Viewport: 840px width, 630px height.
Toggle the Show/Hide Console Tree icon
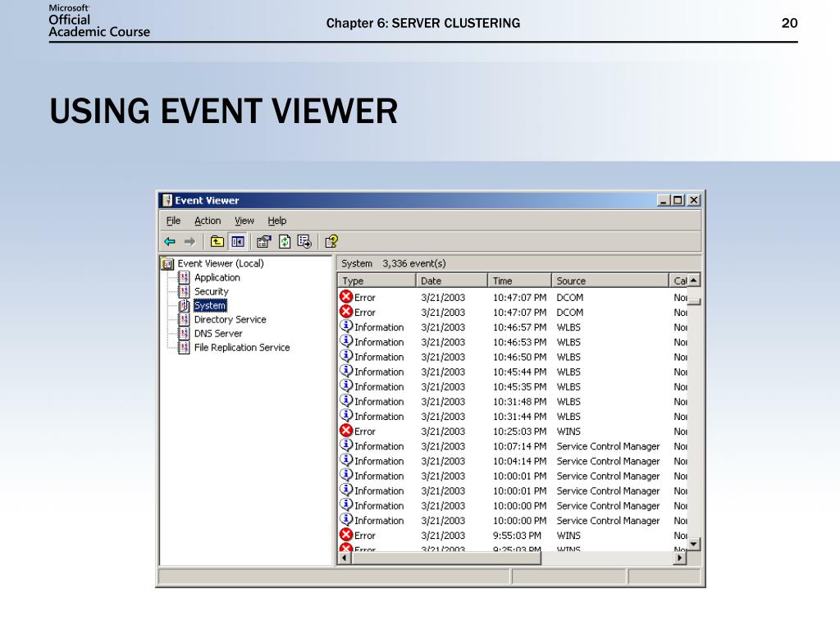(238, 242)
